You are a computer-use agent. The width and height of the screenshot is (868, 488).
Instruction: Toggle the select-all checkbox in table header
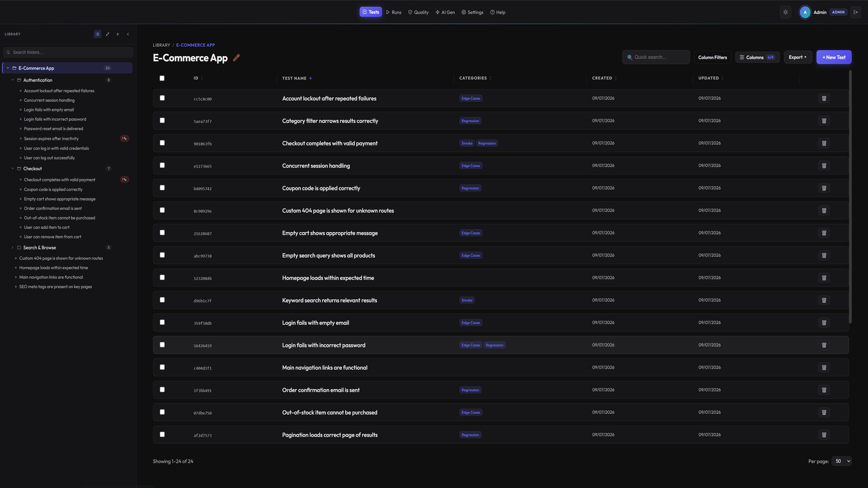coord(162,78)
